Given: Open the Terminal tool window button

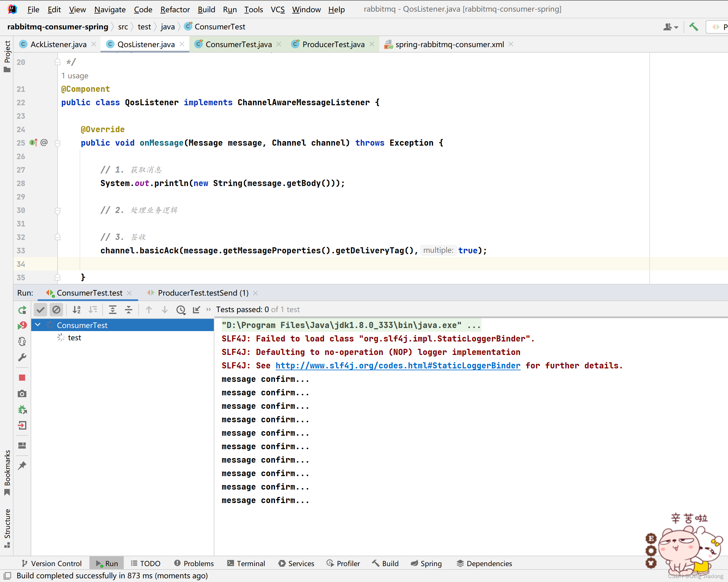Looking at the screenshot, I should click(246, 563).
